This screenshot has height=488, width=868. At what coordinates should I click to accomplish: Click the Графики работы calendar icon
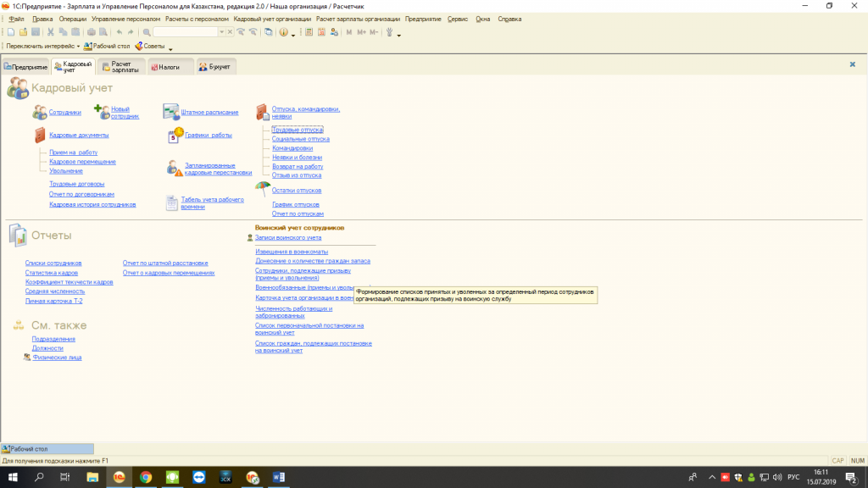tap(176, 134)
